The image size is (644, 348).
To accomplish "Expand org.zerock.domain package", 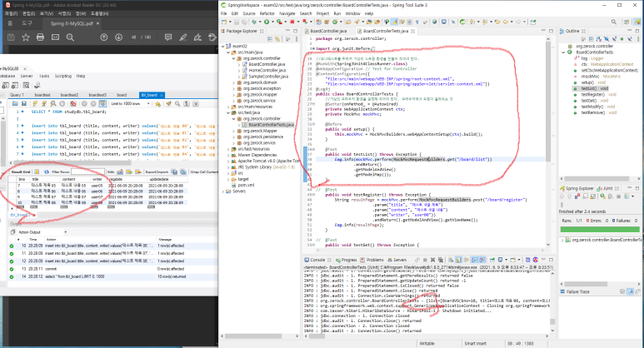I will (x=234, y=82).
